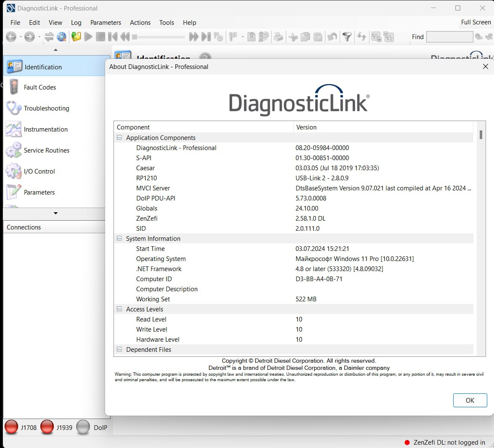494x448 pixels.
Task: Click the flag-with-clock seek icon
Action: (x=218, y=37)
